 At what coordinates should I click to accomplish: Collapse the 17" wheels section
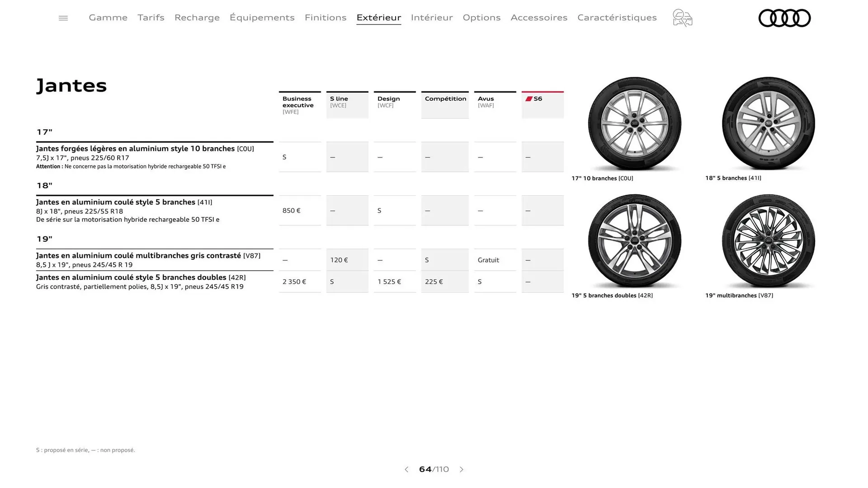[44, 132]
